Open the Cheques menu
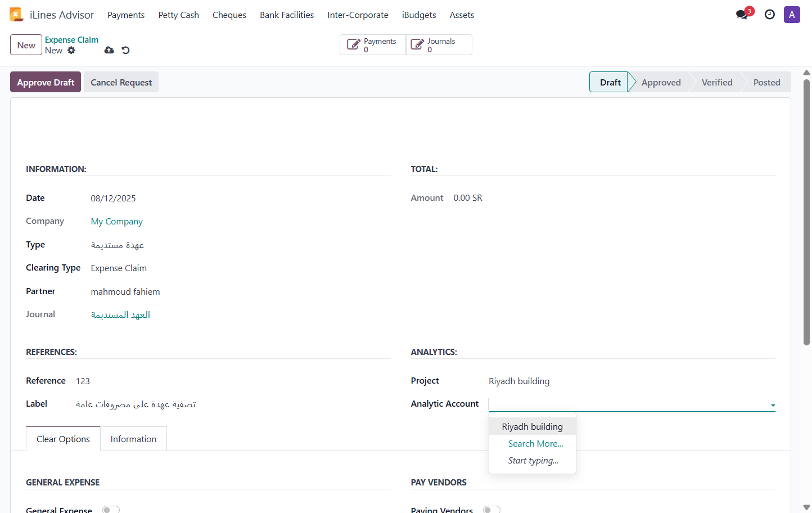812x513 pixels. click(x=229, y=15)
